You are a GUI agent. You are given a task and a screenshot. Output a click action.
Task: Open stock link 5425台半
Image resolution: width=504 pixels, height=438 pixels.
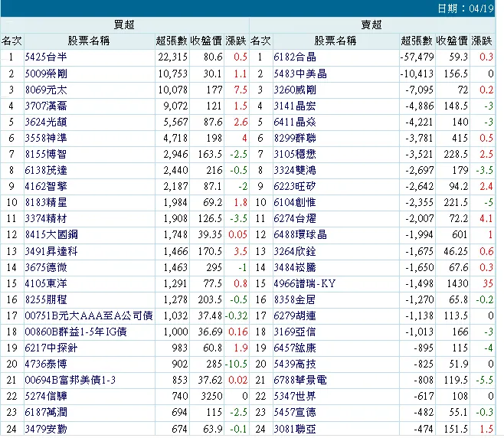(x=46, y=57)
